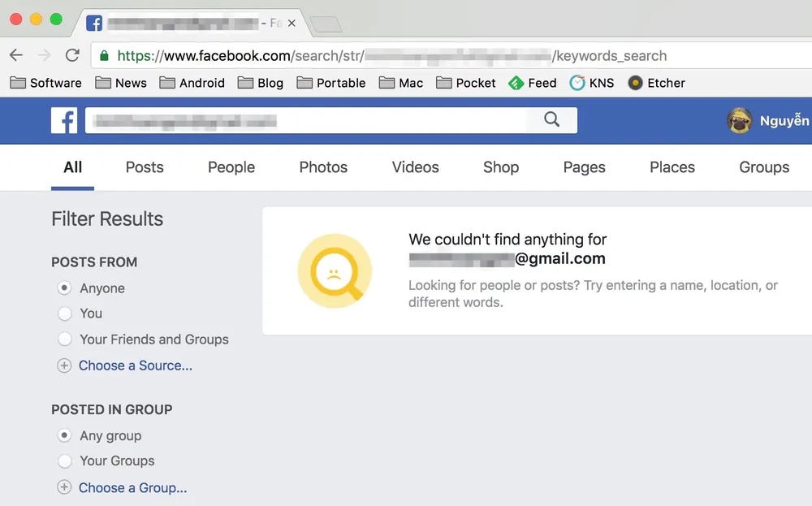Expand "Choose a Source..." option
This screenshot has width=812, height=506.
(x=135, y=365)
